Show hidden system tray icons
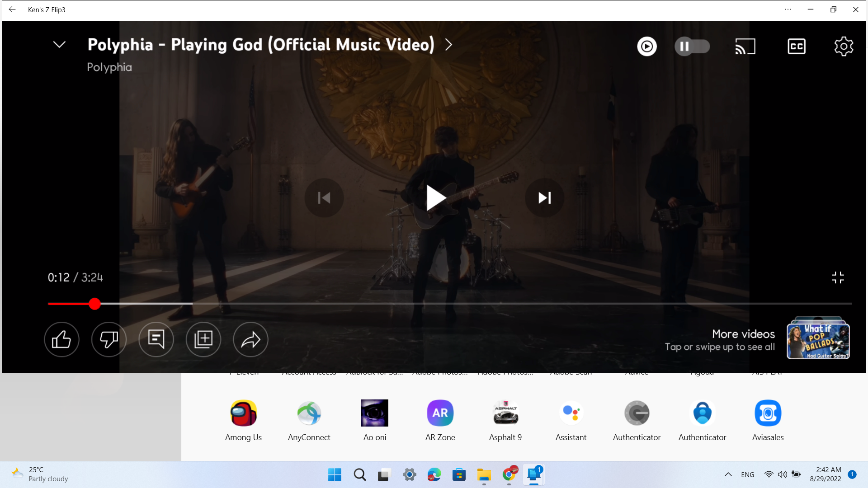The height and width of the screenshot is (488, 868). tap(728, 474)
